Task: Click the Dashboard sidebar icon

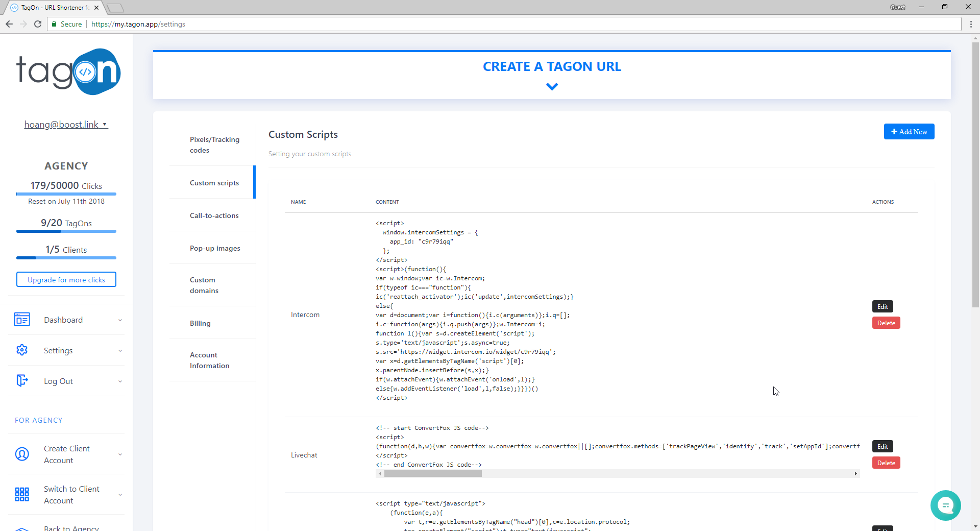Action: [22, 320]
